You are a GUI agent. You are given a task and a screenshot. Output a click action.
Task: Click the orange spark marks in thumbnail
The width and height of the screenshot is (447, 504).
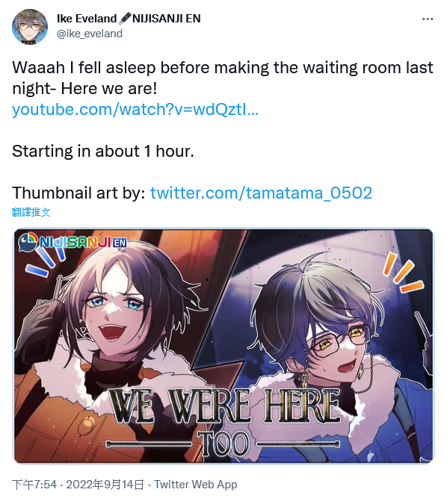pyautogui.click(x=403, y=273)
